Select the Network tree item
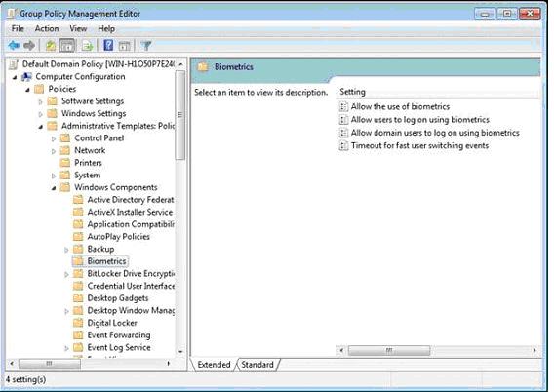 90,150
